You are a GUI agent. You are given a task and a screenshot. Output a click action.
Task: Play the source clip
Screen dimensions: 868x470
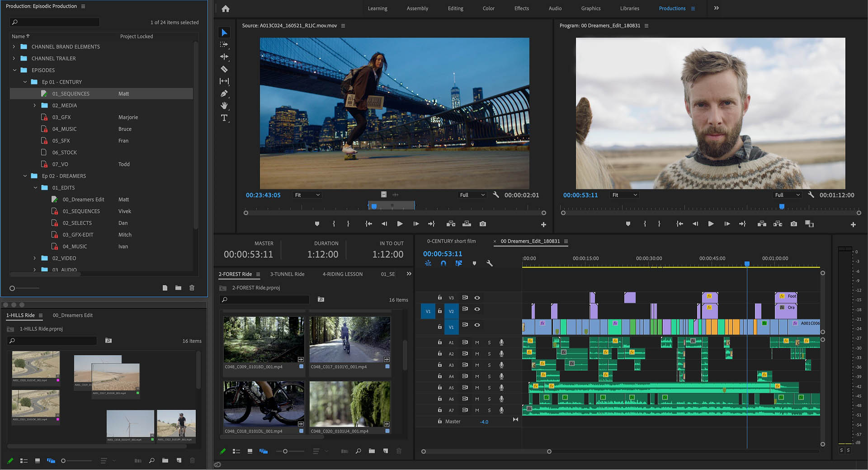coord(400,224)
